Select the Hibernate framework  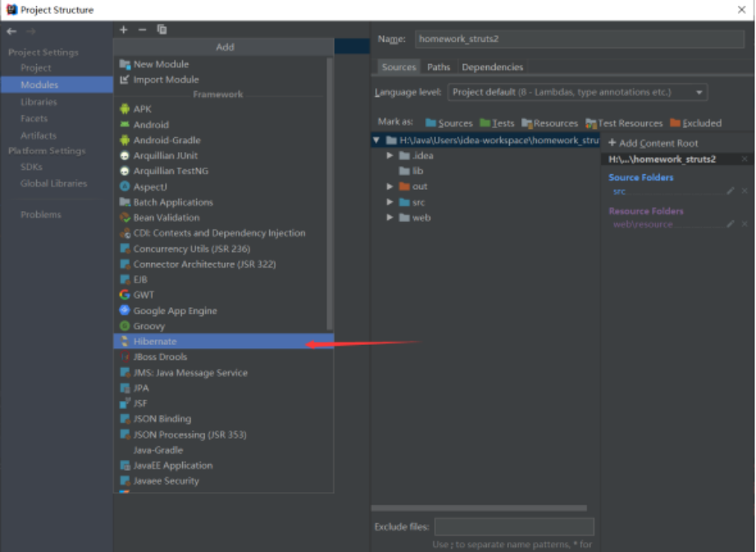pyautogui.click(x=224, y=342)
